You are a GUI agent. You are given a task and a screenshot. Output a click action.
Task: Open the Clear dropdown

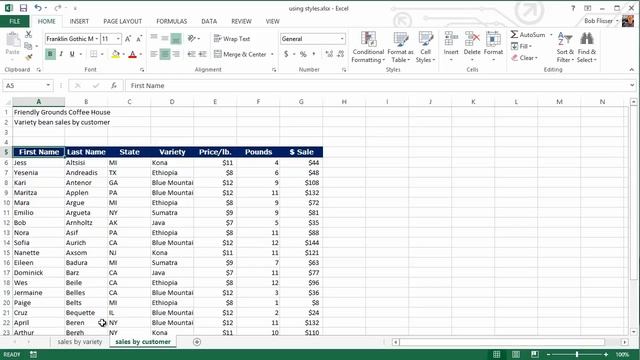click(524, 58)
